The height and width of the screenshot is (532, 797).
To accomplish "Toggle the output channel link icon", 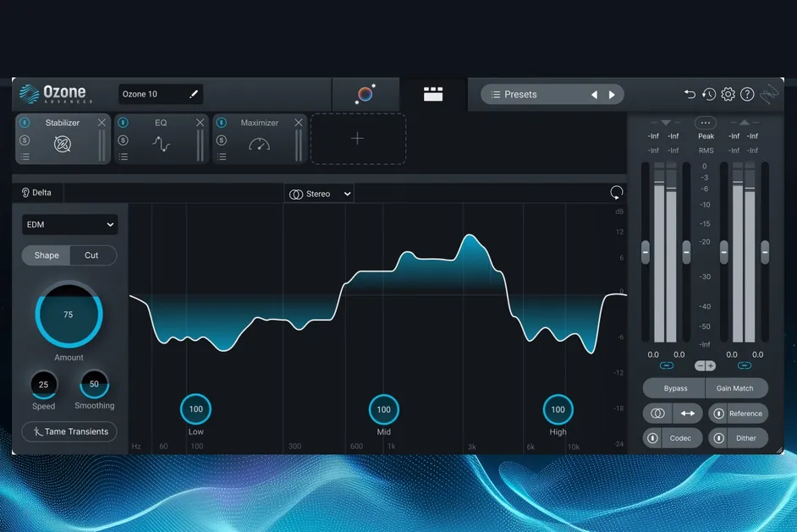I will click(745, 365).
